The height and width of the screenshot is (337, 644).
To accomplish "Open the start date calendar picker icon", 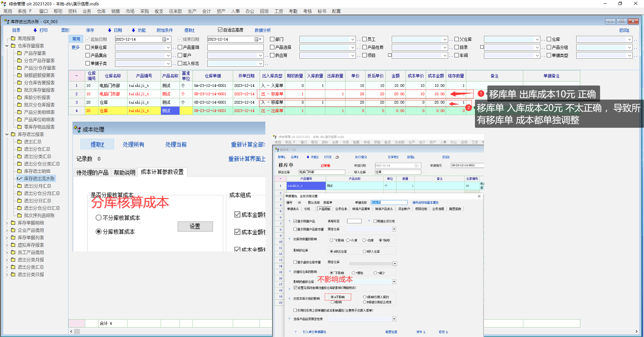I will [x=164, y=39].
